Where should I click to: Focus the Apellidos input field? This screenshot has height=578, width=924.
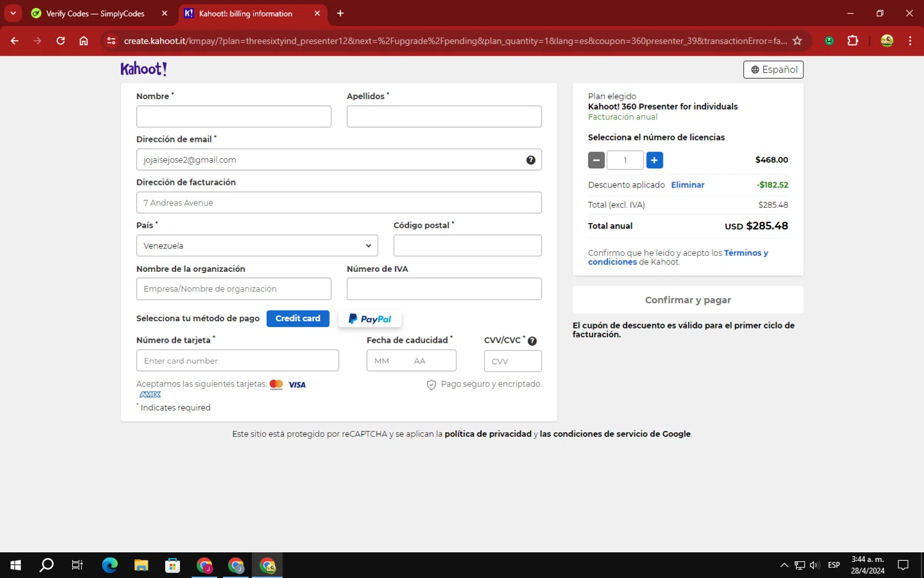click(444, 116)
